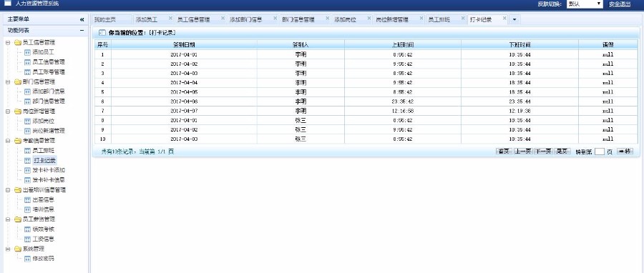Open the skin switch dropdown

click(x=585, y=4)
